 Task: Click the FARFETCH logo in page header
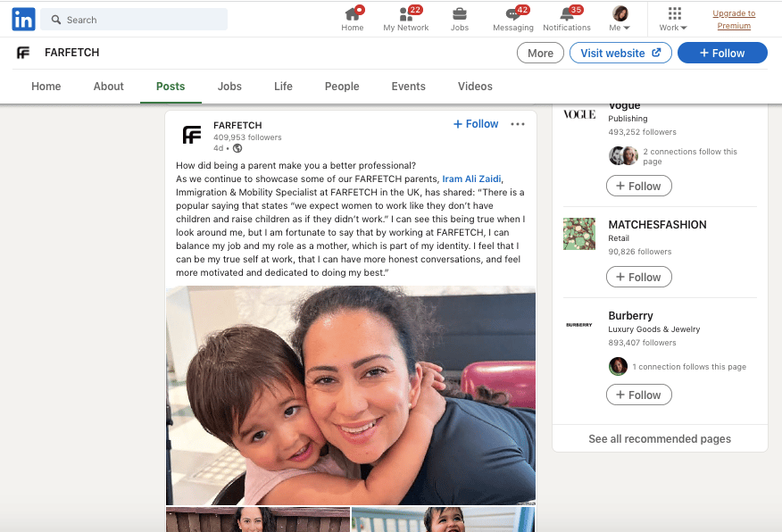click(x=23, y=53)
